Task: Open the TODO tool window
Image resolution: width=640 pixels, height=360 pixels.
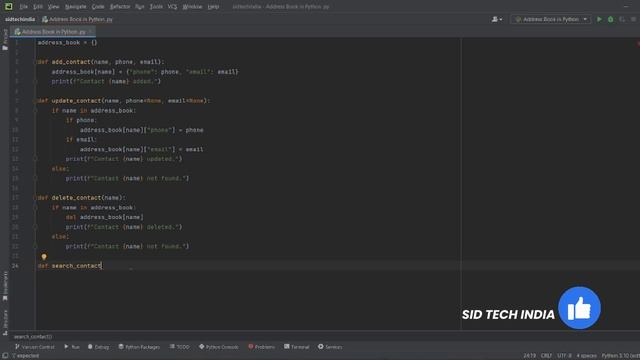Action: point(180,347)
